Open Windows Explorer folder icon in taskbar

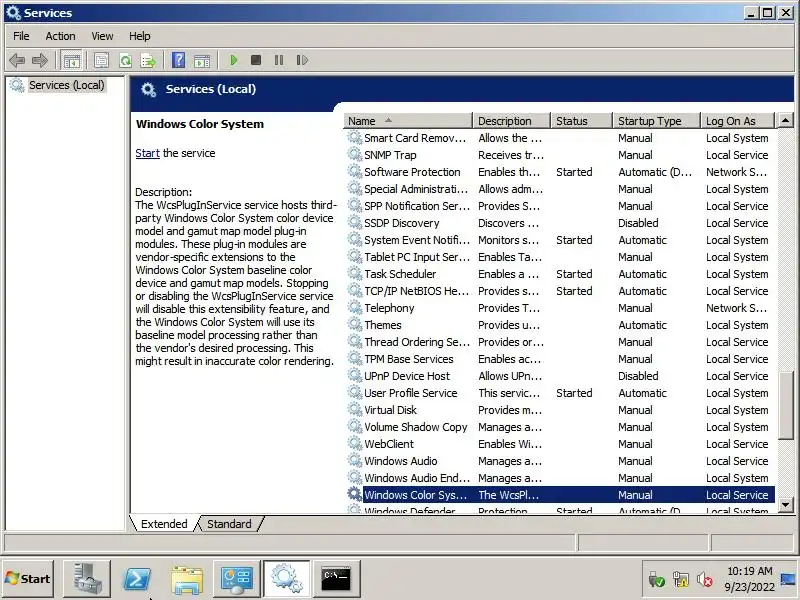pyautogui.click(x=187, y=579)
